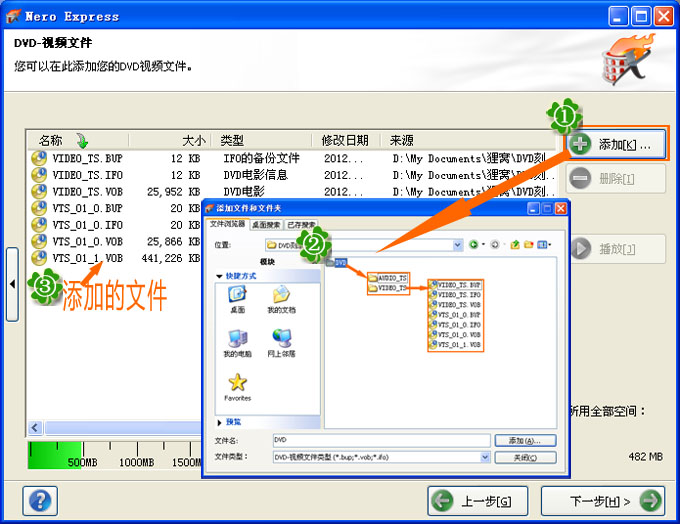Click horizontal scrollbar left arrow in file list

(35, 428)
